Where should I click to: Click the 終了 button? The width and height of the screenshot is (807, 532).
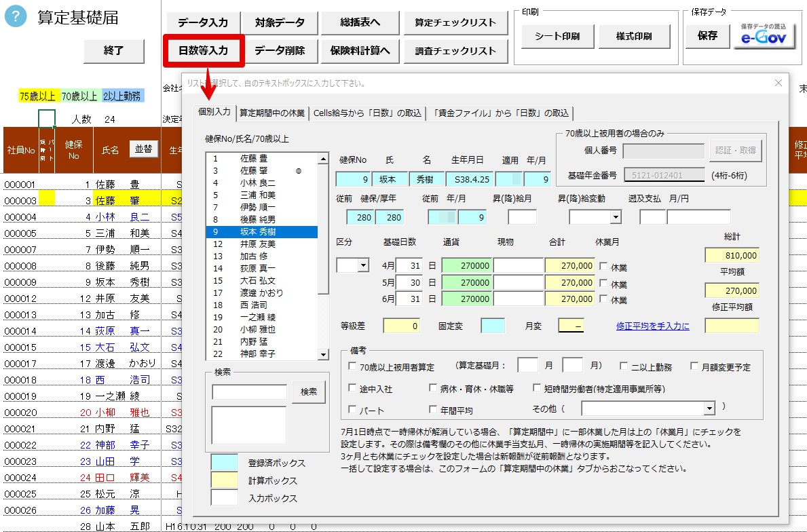[x=114, y=50]
